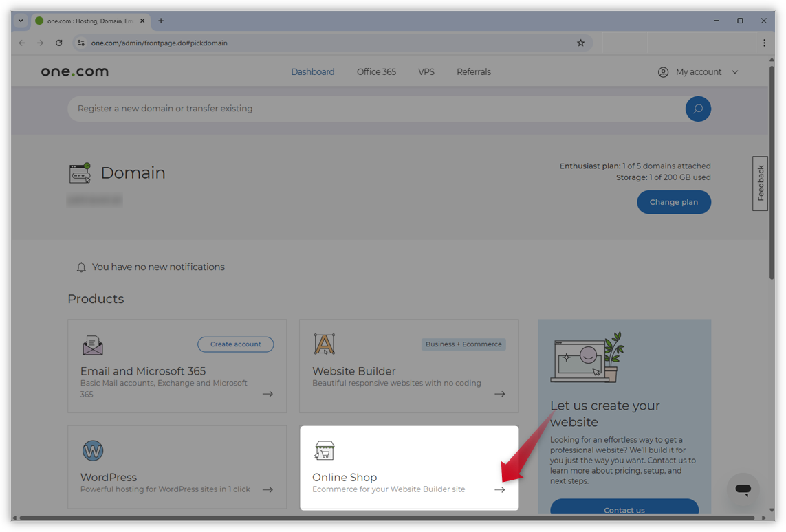Open the Feedback side tab
The width and height of the screenshot is (786, 532).
[760, 183]
